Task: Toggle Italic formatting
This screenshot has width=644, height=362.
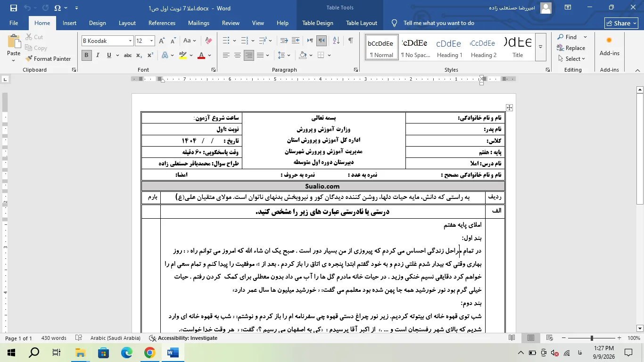Action: click(x=98, y=55)
